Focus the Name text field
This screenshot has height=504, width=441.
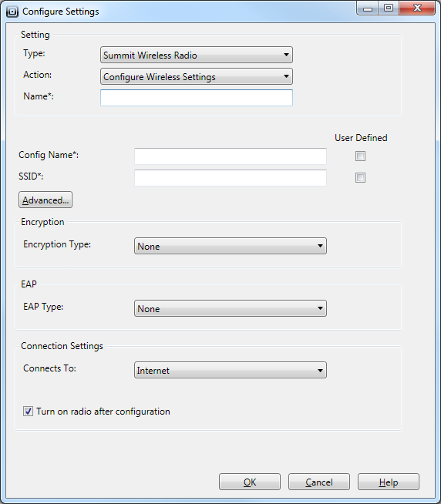pyautogui.click(x=197, y=98)
